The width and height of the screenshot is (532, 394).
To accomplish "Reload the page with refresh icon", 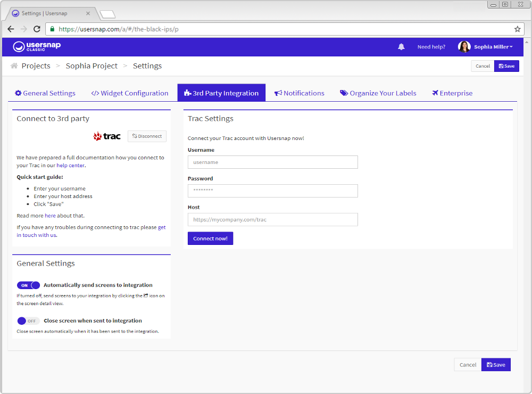I will pyautogui.click(x=37, y=29).
